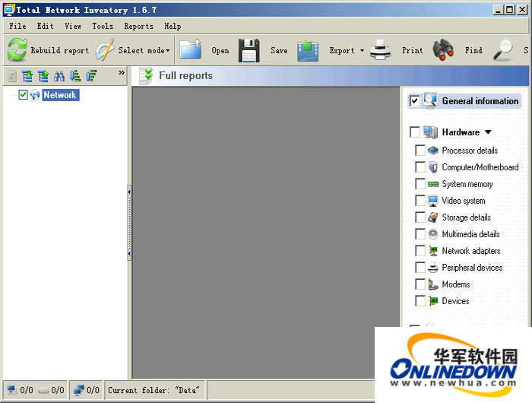Click the Network adapters icon
The height and width of the screenshot is (403, 532).
(433, 251)
